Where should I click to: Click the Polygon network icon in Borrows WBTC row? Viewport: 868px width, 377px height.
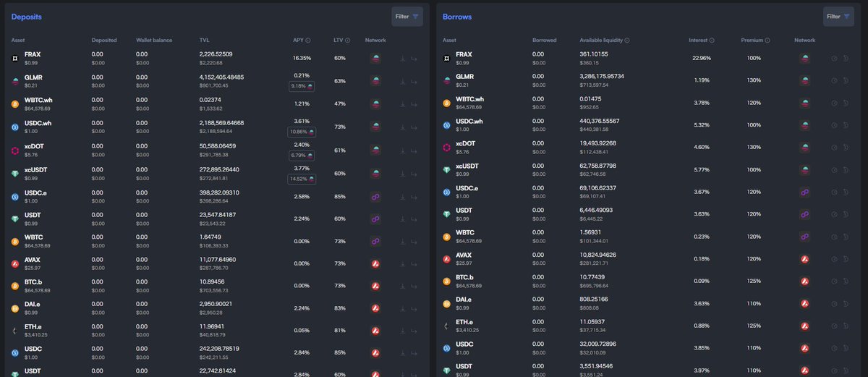point(804,237)
